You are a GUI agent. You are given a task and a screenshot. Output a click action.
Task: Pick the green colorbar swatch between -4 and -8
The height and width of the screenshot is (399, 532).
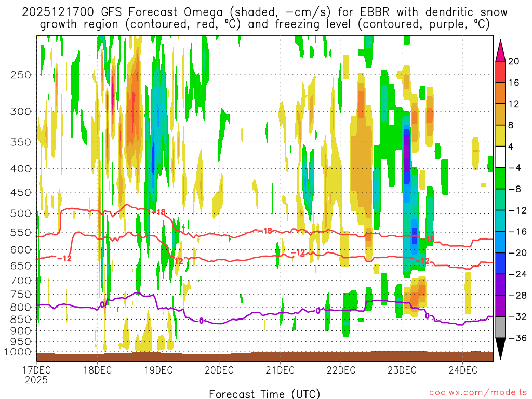tap(501, 178)
